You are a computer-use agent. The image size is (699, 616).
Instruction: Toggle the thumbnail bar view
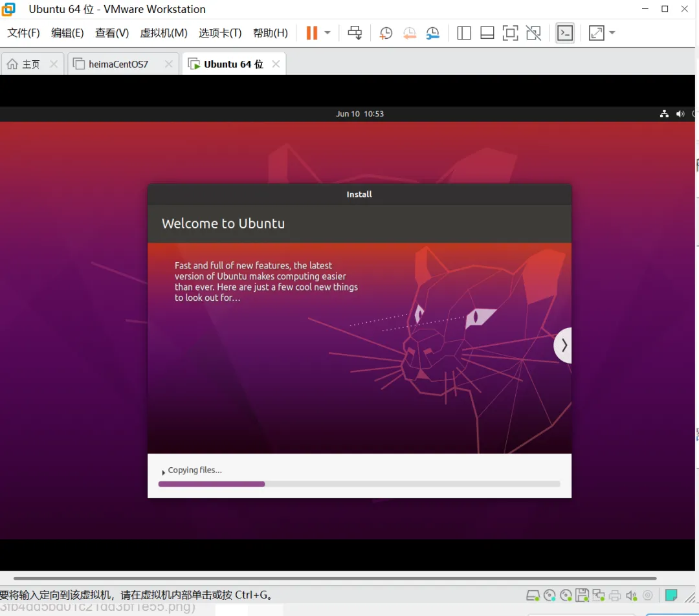point(487,33)
